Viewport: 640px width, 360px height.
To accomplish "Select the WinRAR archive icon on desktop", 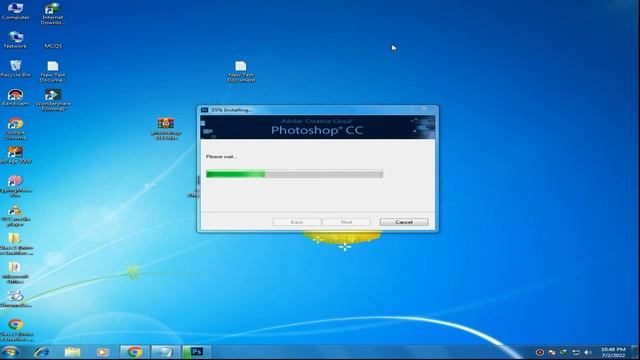I will [166, 128].
